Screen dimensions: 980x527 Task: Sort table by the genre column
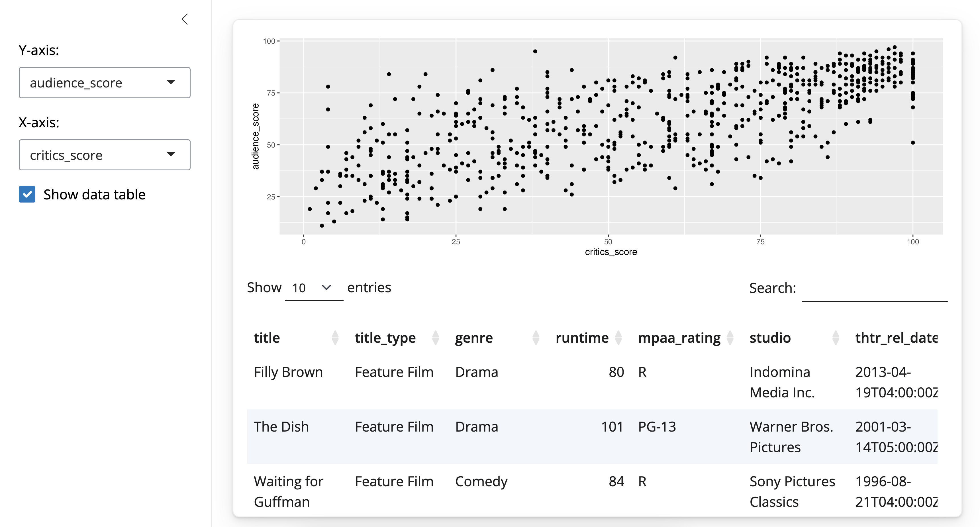click(498, 338)
